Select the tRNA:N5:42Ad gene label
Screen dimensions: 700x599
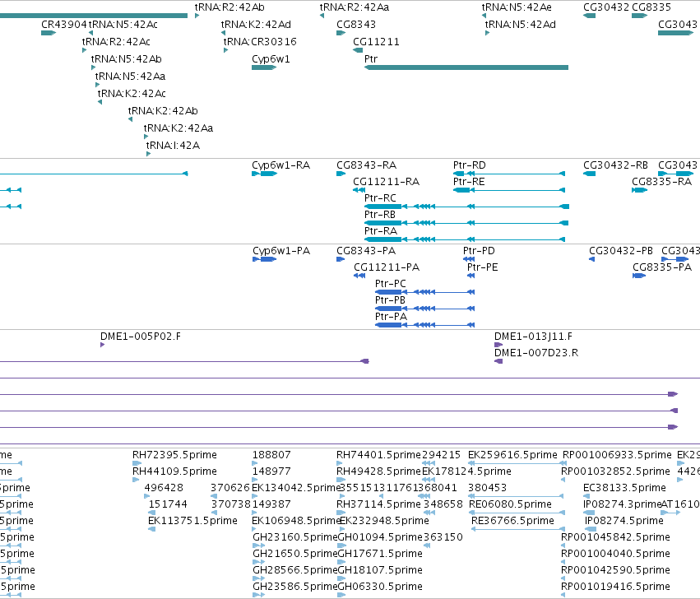click(521, 25)
